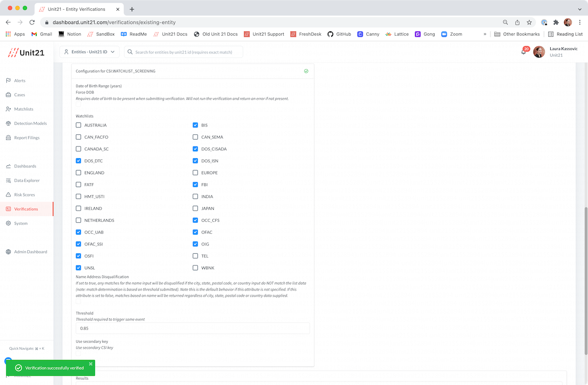Screen dimensions: 588x385
Task: Click the browser address bar
Action: coord(269,22)
